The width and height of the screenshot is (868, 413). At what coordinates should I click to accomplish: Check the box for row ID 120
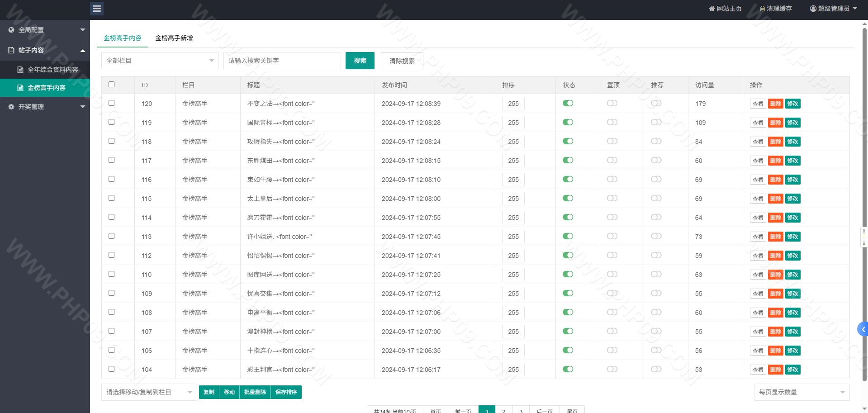[x=112, y=103]
